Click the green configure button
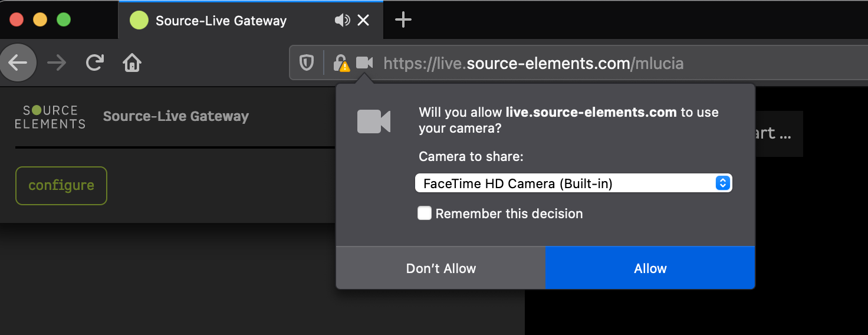868x335 pixels. (61, 185)
